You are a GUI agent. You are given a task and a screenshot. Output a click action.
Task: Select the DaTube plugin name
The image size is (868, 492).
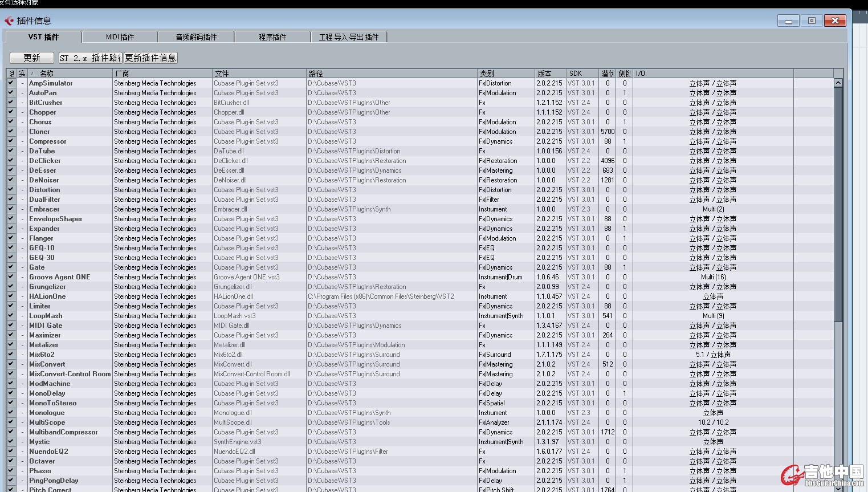(x=42, y=151)
